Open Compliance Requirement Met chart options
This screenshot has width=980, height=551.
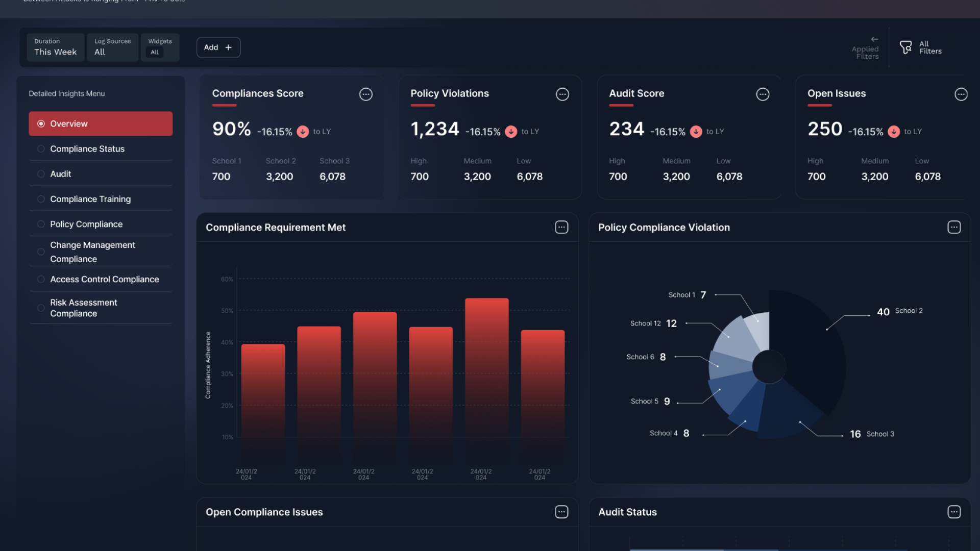tap(561, 228)
